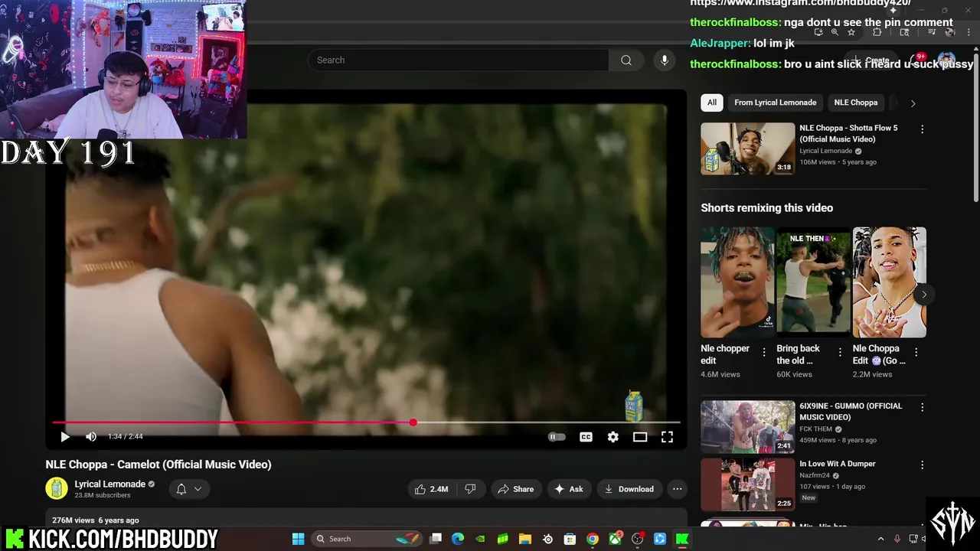
Task: Open the options for 'Nle Choppa Edit' short
Action: tap(916, 352)
